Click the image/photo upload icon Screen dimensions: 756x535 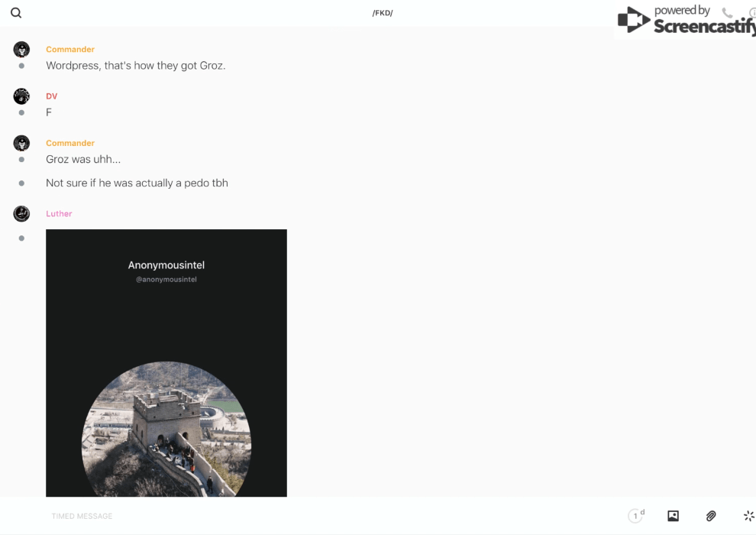[673, 516]
